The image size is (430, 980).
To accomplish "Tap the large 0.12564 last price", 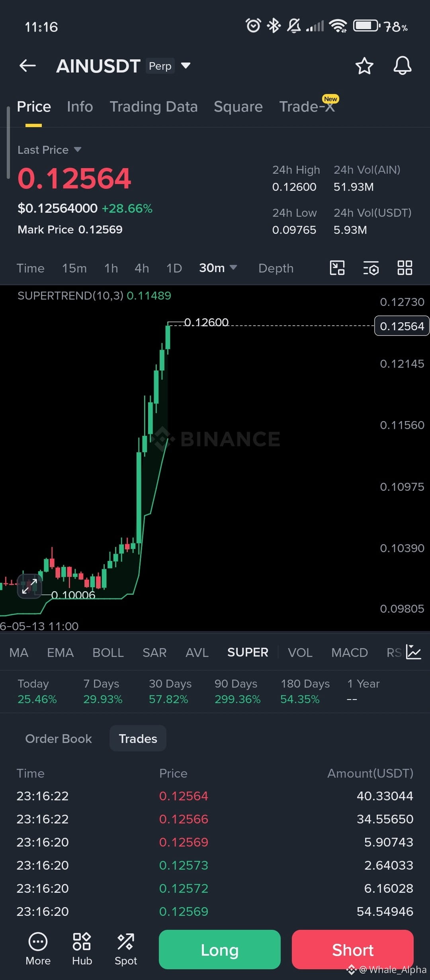I will [x=74, y=178].
